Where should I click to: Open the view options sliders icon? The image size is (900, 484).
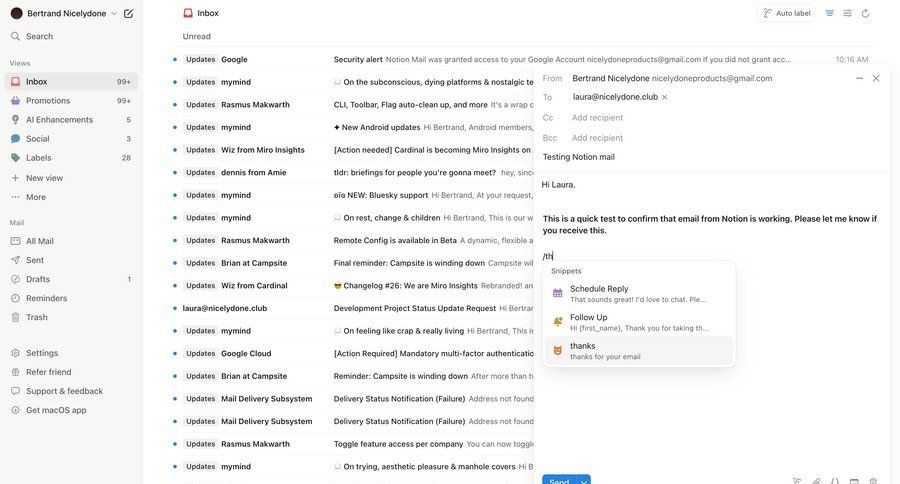coord(847,13)
